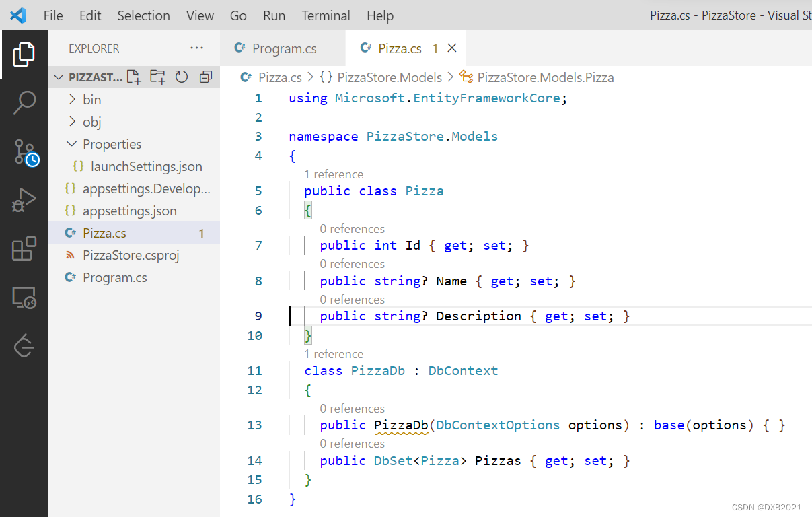Click line number 9 in gutter

point(258,316)
